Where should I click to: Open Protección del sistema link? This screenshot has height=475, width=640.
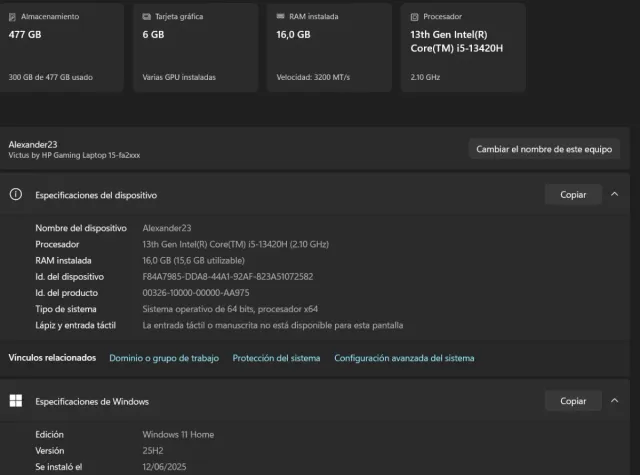point(276,358)
